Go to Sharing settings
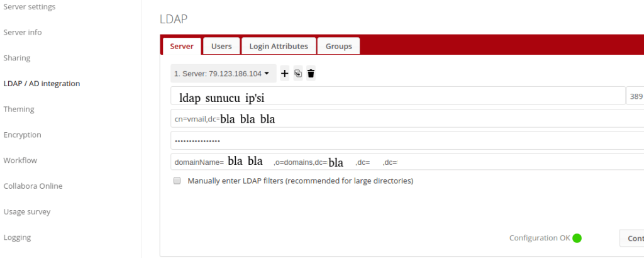 pos(17,58)
